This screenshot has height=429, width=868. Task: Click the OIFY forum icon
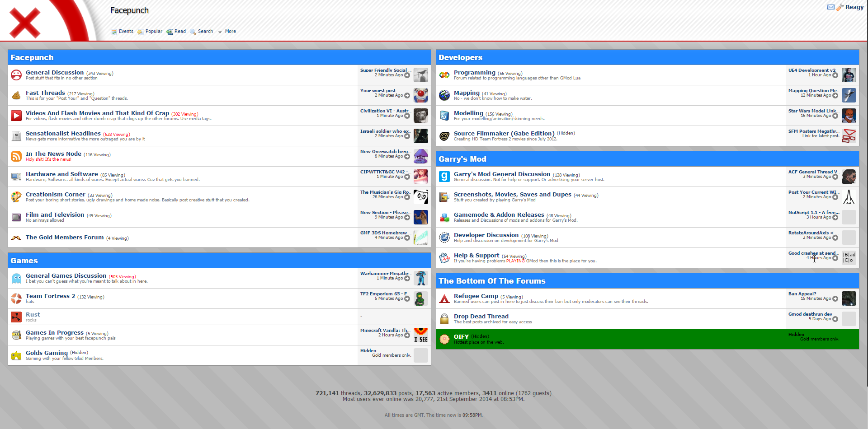coord(444,339)
